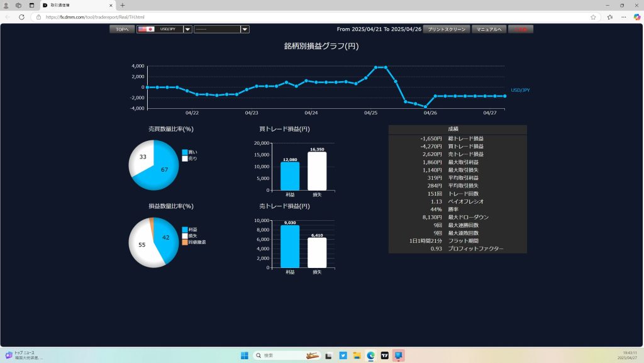Expand the USD/JPY currency pair dropdown arrow
Screen dimensions: 644x363
pos(187,29)
